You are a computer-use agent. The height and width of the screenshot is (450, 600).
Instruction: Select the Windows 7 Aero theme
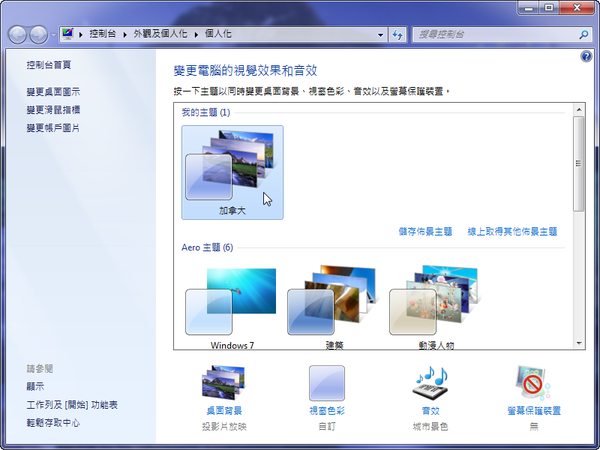tap(232, 306)
